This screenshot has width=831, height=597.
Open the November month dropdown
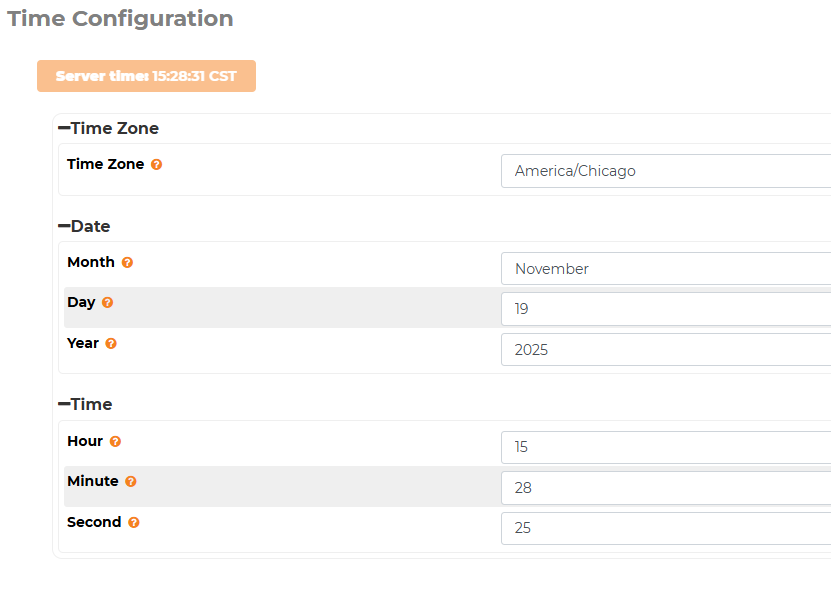tap(665, 269)
